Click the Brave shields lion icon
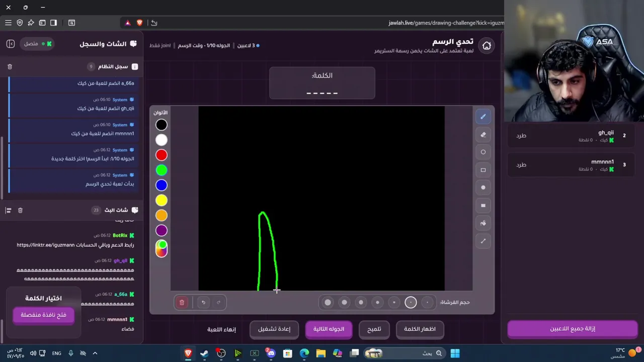This screenshot has height=362, width=644. tap(139, 23)
